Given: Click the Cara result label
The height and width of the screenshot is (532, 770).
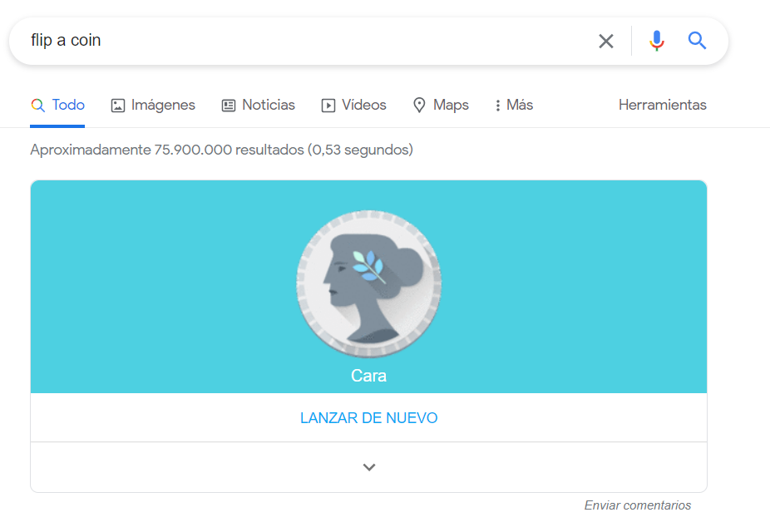Looking at the screenshot, I should pos(368,376).
